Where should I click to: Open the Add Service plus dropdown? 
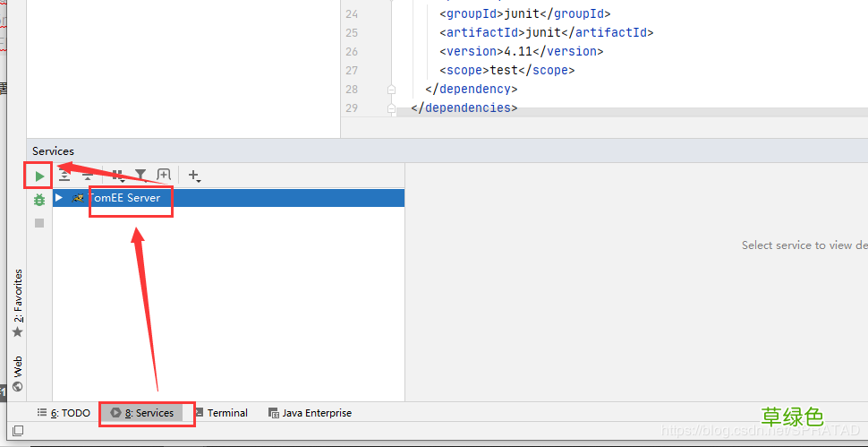pos(194,176)
